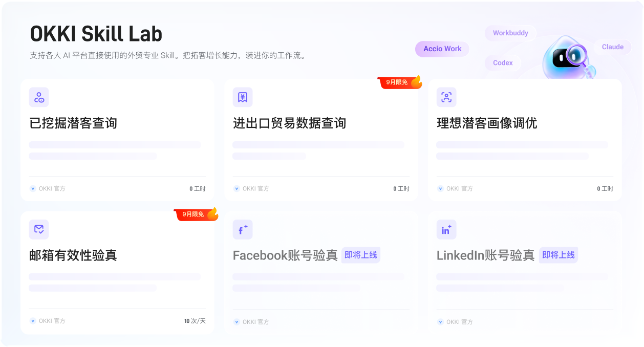Click the OKKI Skill Lab heading

tap(96, 34)
